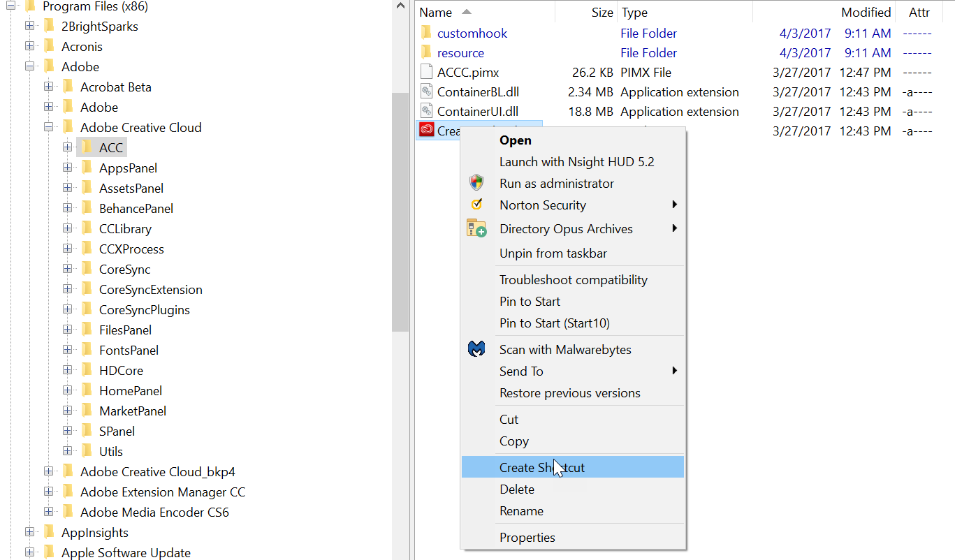This screenshot has width=955, height=560.
Task: Select Delete in the context menu
Action: point(517,489)
